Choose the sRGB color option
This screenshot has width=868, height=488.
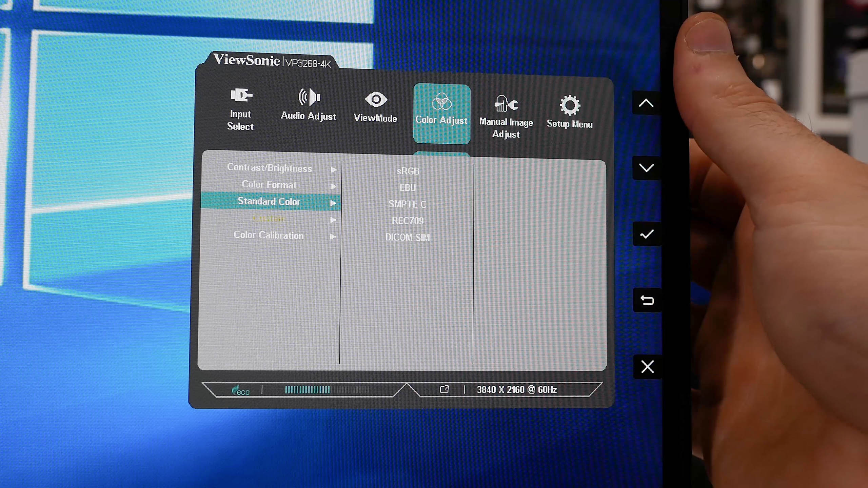click(408, 171)
